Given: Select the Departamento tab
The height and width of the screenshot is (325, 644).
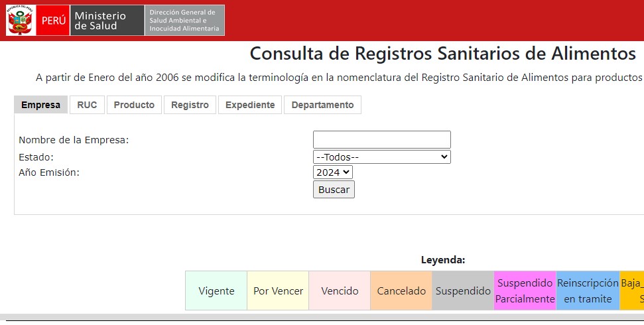Looking at the screenshot, I should click(322, 105).
